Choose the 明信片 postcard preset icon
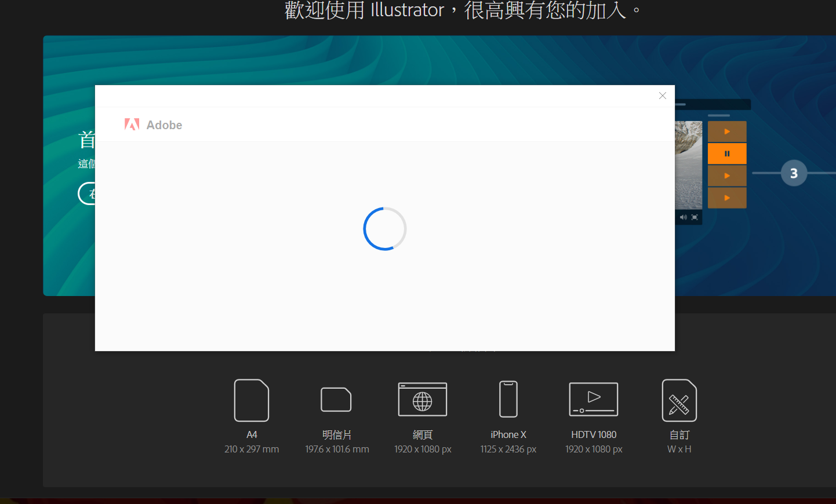Viewport: 836px width, 504px height. pos(336,400)
